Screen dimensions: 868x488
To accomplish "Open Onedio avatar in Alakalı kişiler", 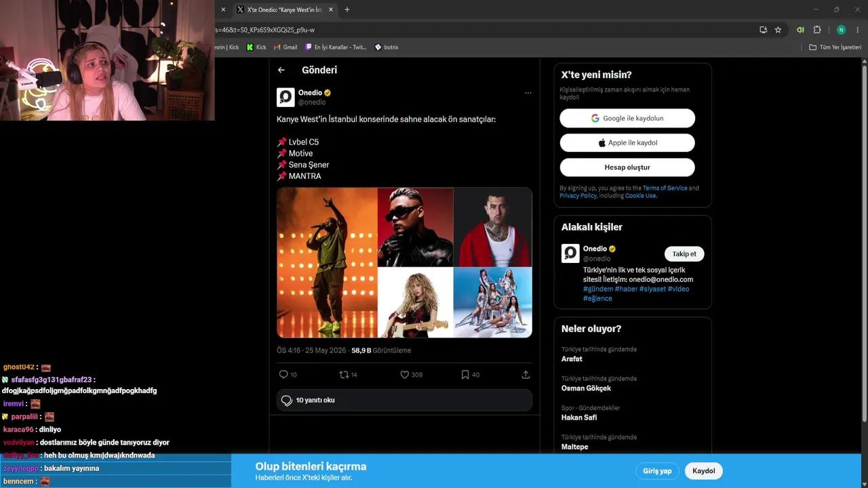I will point(570,253).
